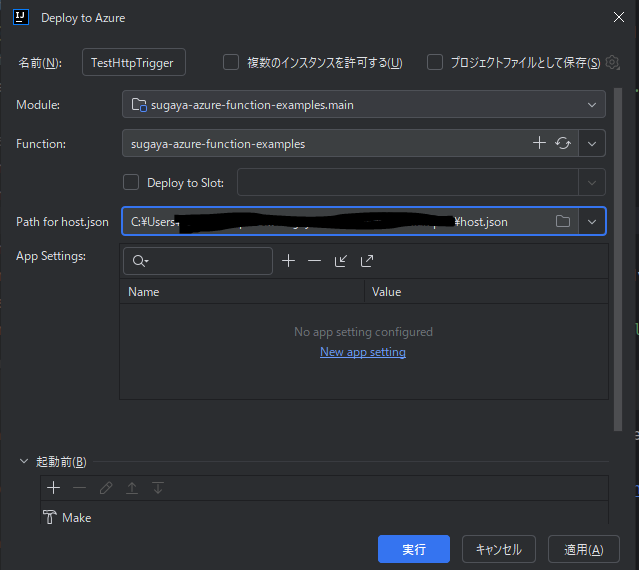The height and width of the screenshot is (570, 639).
Task: Create a new function app with plus icon
Action: point(539,143)
